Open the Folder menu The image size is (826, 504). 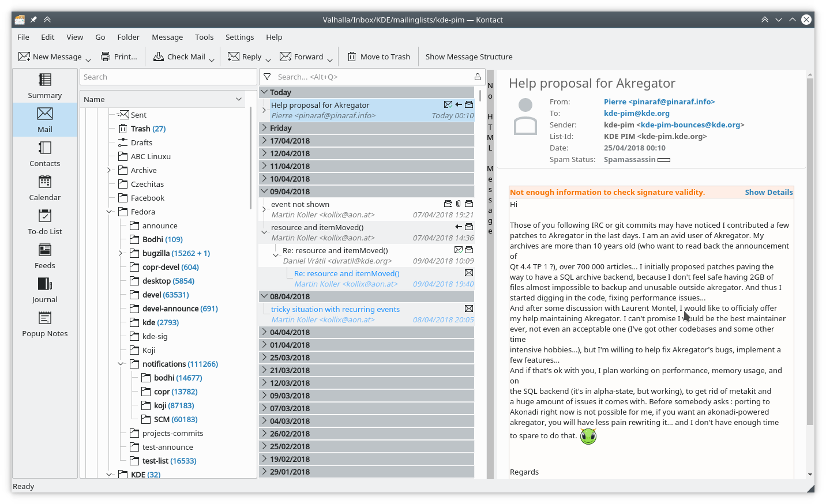[129, 37]
